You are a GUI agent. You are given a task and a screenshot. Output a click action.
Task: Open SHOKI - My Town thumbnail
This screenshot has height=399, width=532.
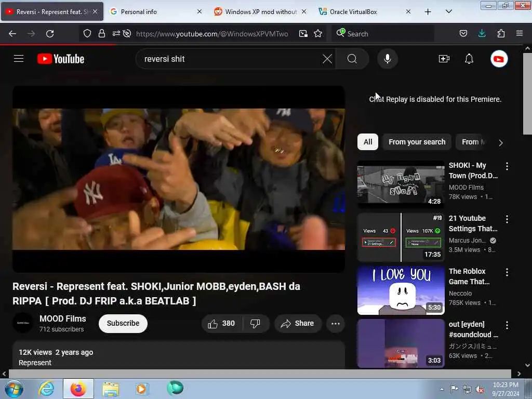401,184
